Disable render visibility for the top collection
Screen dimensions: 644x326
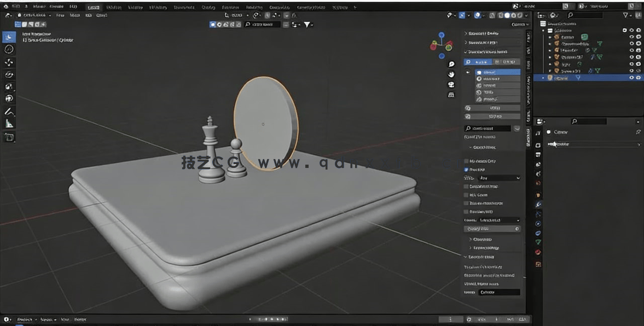pyautogui.click(x=638, y=30)
